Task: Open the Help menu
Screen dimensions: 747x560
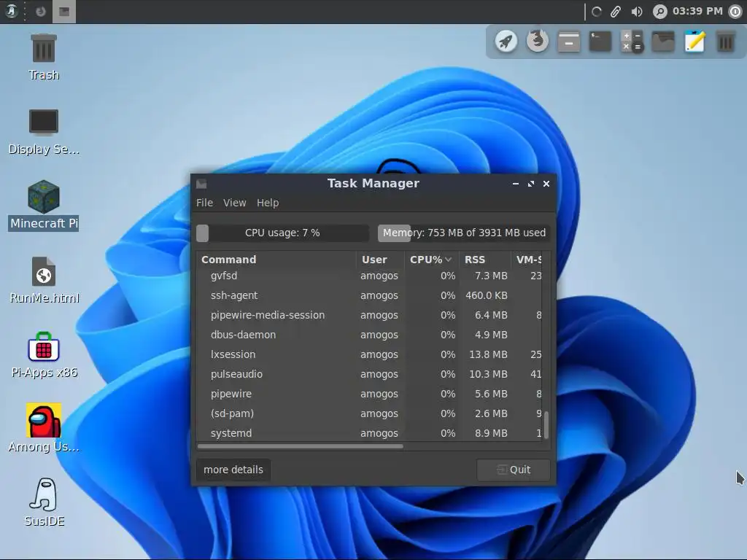Action: [268, 203]
